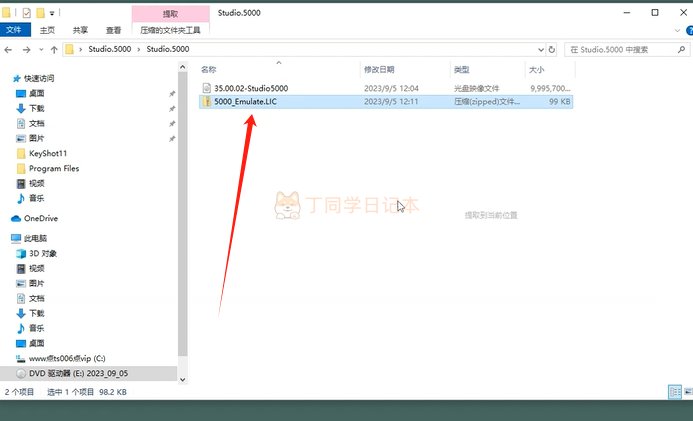Expand the ribbon with chevron
The width and height of the screenshot is (693, 421).
[677, 30]
